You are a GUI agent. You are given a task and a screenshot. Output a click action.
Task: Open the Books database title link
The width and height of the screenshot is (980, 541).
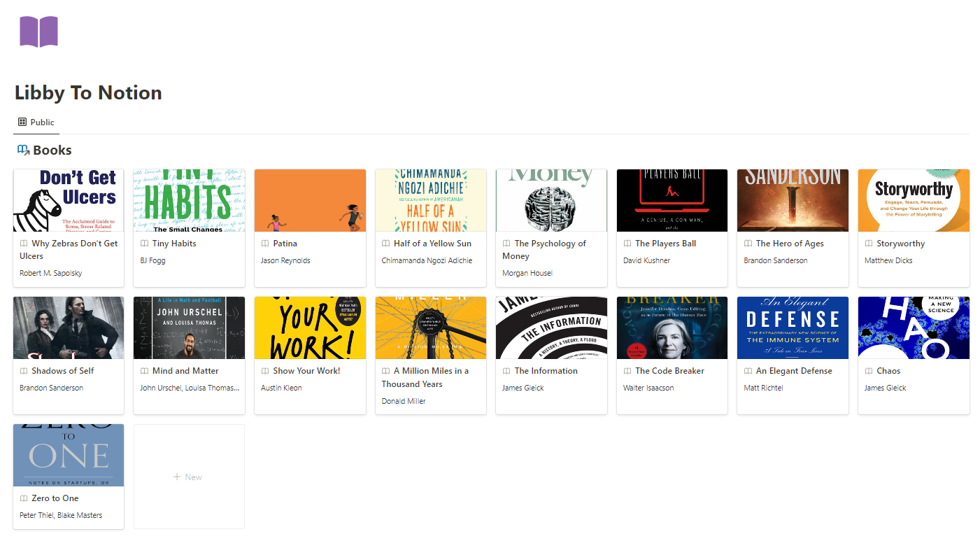tap(52, 150)
